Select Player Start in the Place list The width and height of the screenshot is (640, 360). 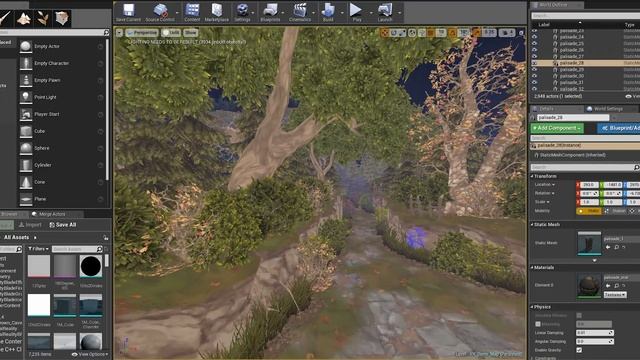click(61, 114)
